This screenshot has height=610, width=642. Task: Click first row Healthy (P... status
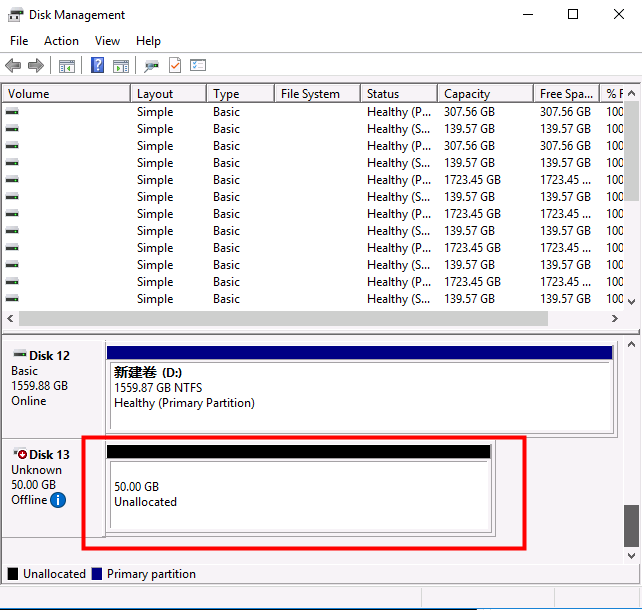[x=398, y=112]
